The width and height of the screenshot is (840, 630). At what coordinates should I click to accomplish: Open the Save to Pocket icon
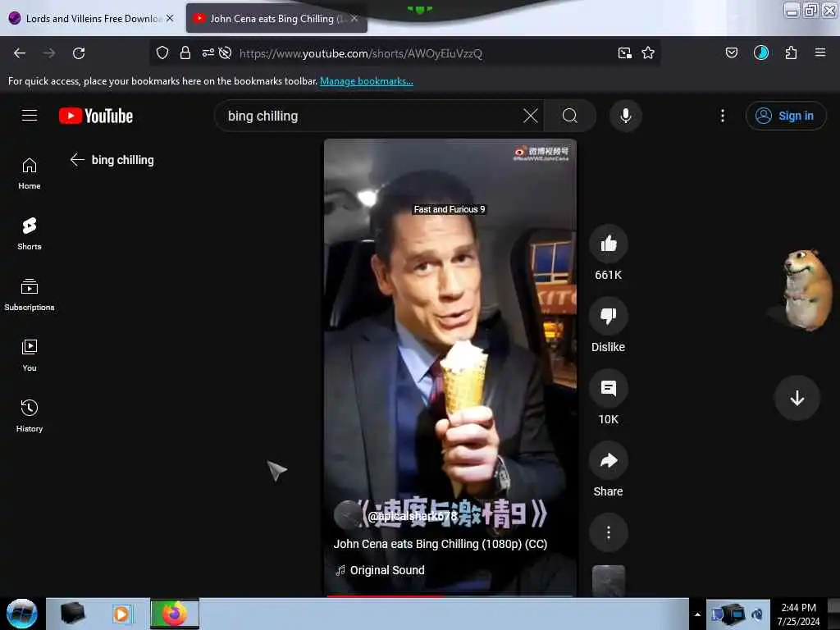[732, 52]
